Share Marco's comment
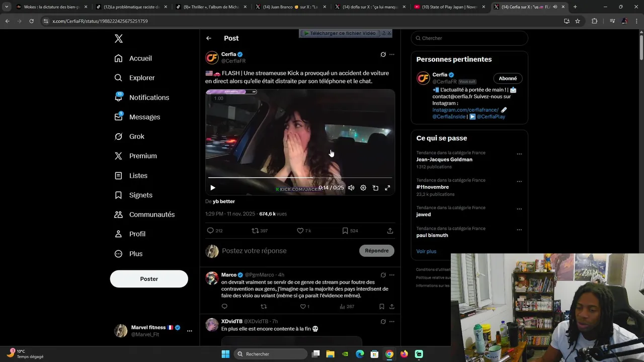This screenshot has height=362, width=644. pos(392,307)
